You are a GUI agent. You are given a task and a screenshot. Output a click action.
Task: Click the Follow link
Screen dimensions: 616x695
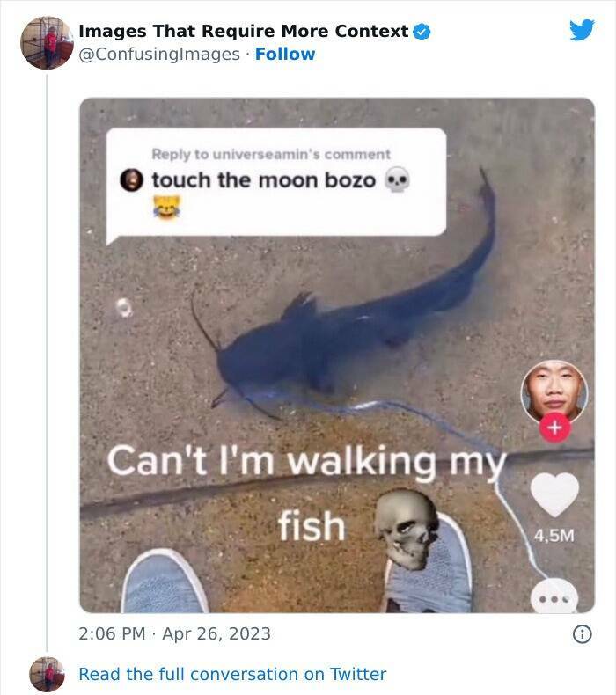[x=284, y=55]
